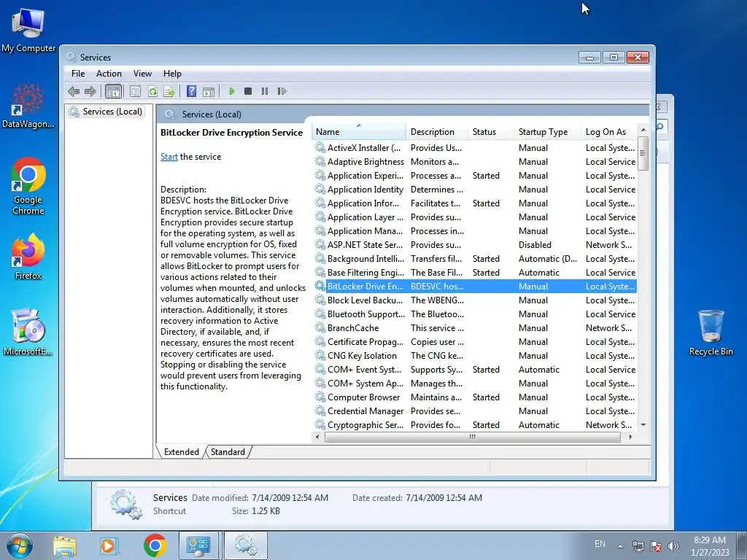The width and height of the screenshot is (747, 560).
Task: Open the DataWagon desktop shortcut
Action: tap(28, 106)
